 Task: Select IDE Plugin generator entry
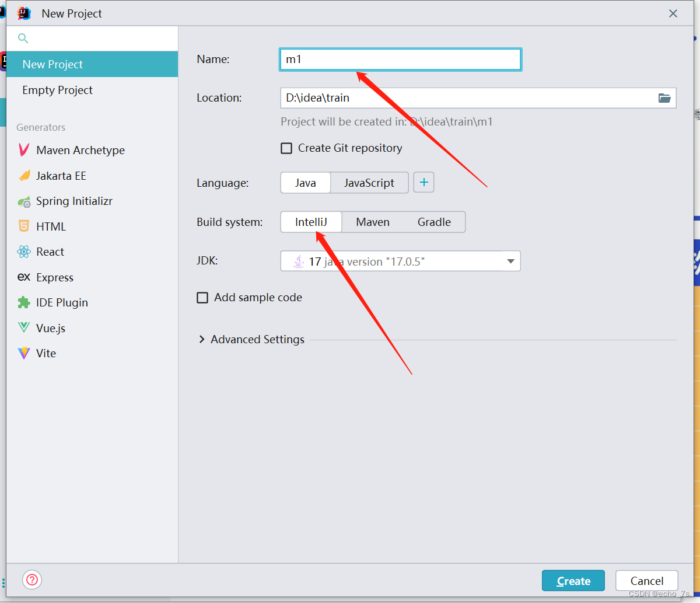pyautogui.click(x=92, y=302)
